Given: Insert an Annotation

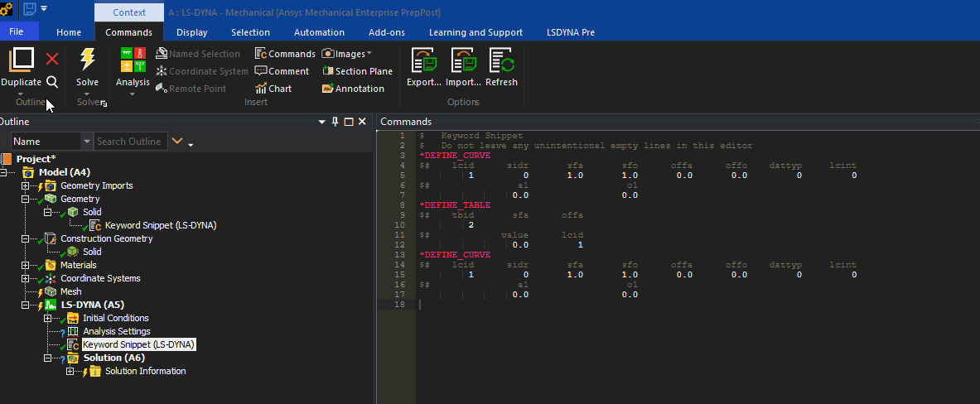Looking at the screenshot, I should pyautogui.click(x=353, y=89).
